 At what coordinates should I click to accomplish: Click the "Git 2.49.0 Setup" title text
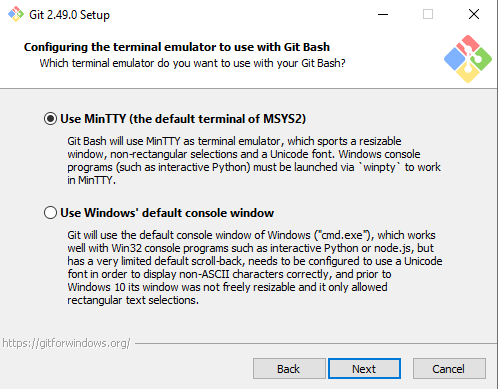click(x=69, y=15)
